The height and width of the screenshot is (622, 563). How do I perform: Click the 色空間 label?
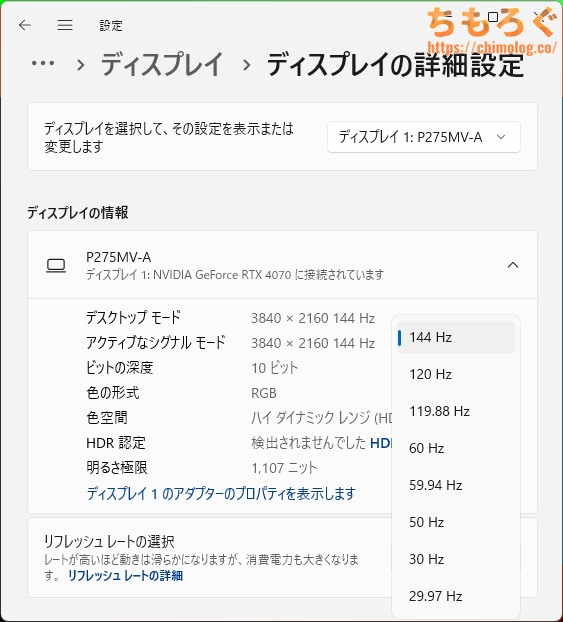click(107, 418)
